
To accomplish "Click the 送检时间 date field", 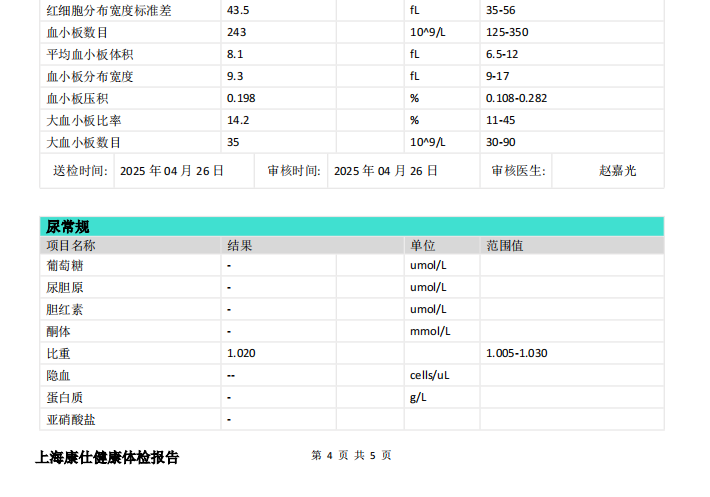I will coord(172,171).
